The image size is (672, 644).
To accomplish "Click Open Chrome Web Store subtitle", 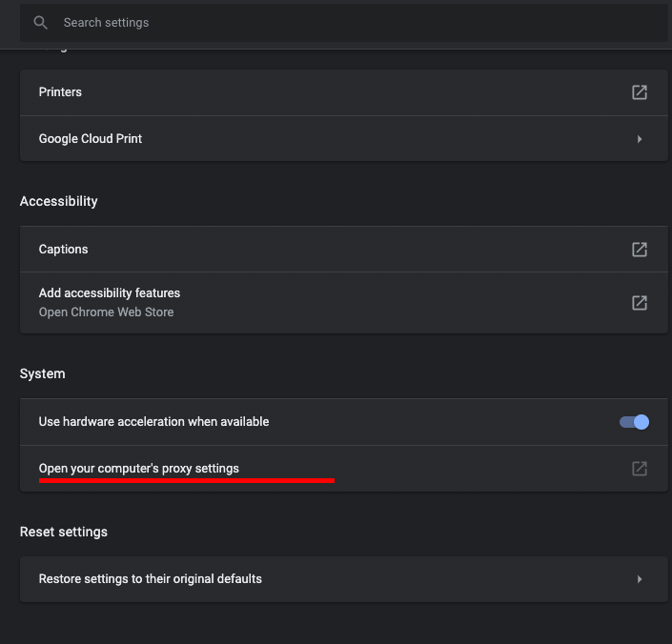I will click(x=107, y=312).
